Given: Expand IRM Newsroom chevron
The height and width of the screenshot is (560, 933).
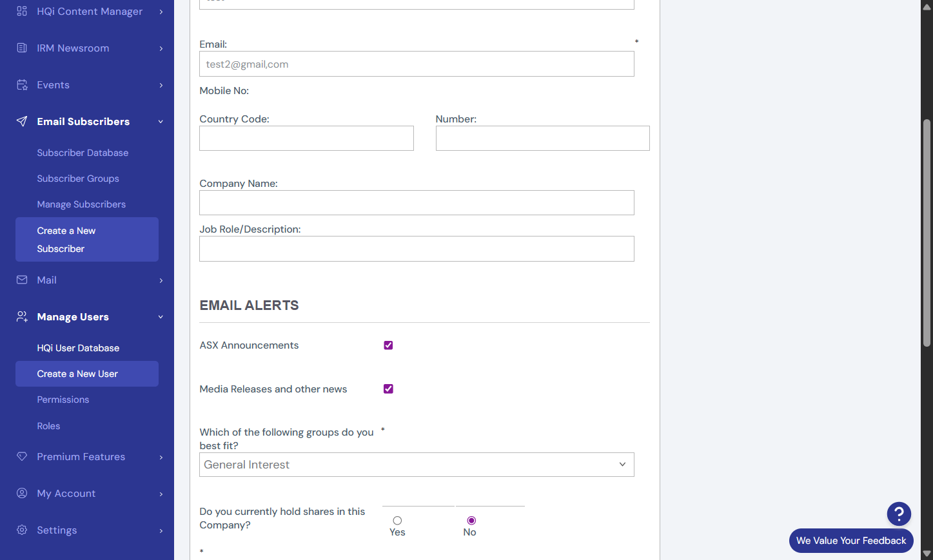Looking at the screenshot, I should click(161, 48).
